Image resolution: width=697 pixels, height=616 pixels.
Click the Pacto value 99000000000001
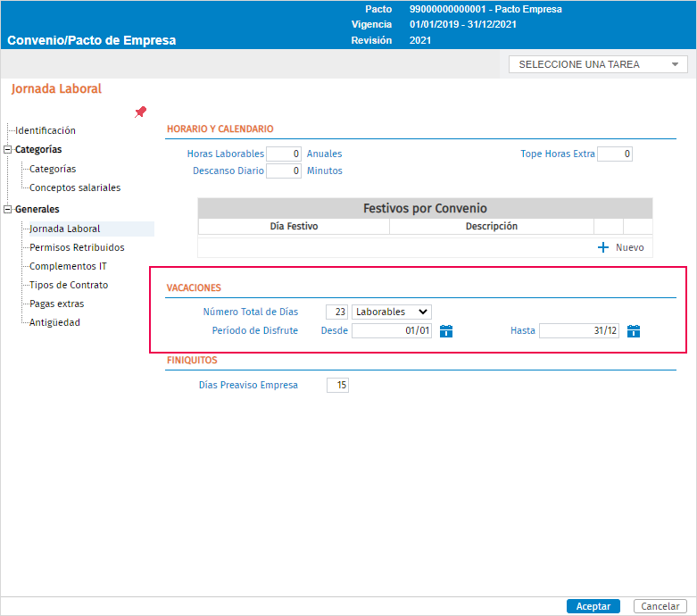tap(447, 9)
